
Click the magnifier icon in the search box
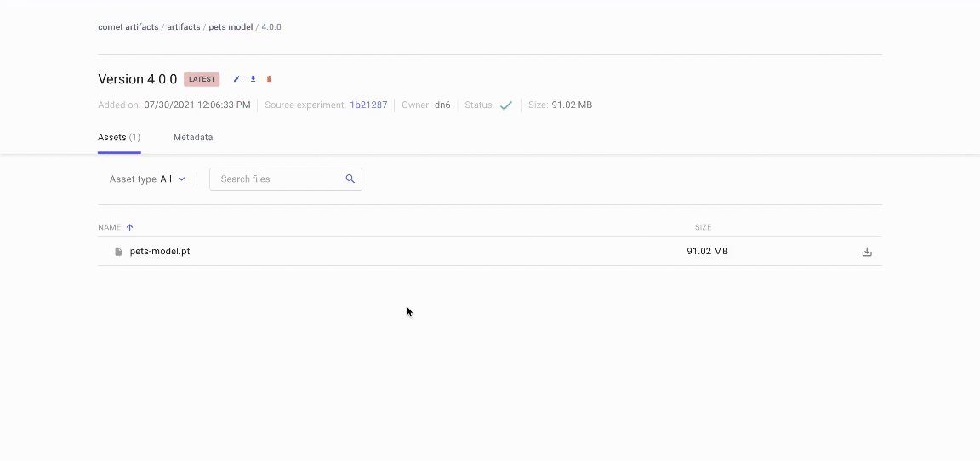click(350, 179)
